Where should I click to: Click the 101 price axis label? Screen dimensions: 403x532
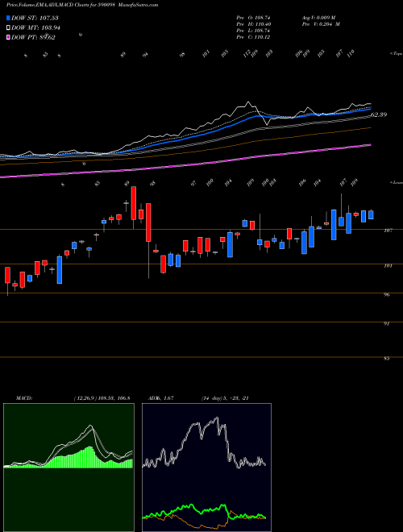coord(388,266)
